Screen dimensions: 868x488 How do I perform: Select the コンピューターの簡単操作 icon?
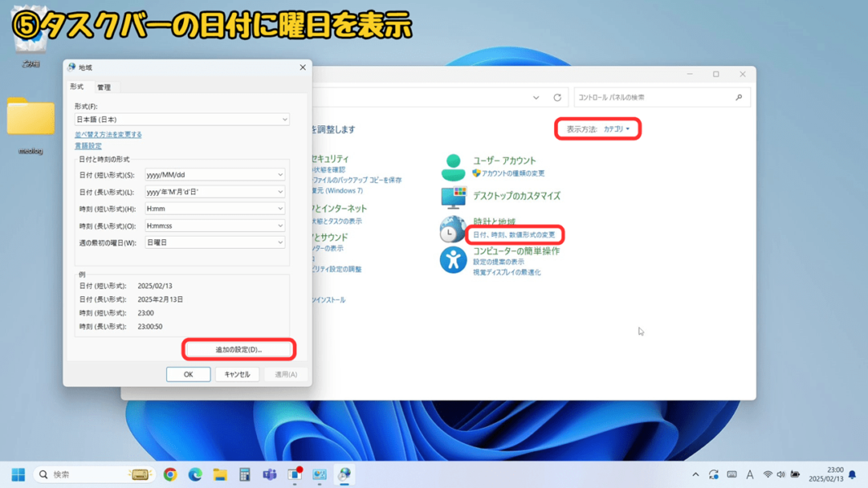point(452,260)
